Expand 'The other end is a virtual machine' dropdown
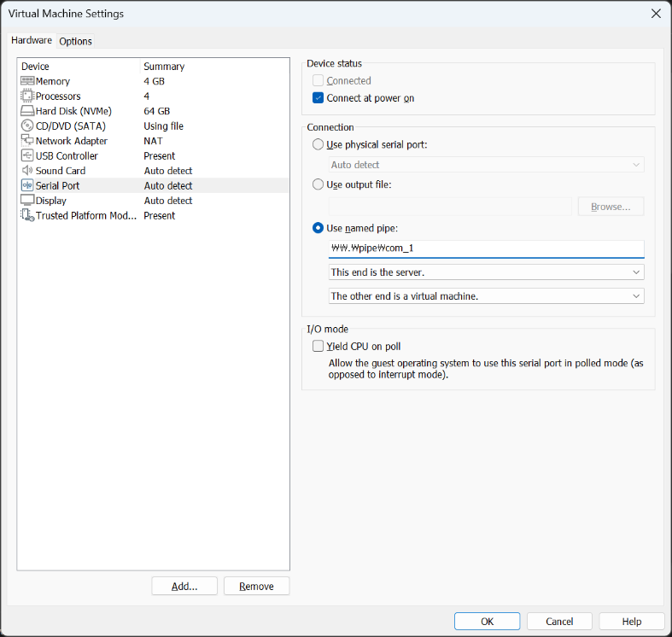The width and height of the screenshot is (672, 637). pyautogui.click(x=486, y=296)
